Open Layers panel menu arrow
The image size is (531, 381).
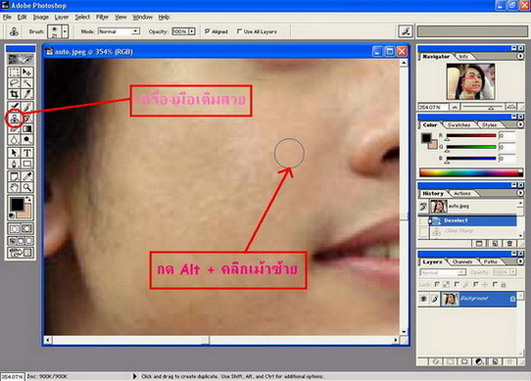(x=520, y=261)
